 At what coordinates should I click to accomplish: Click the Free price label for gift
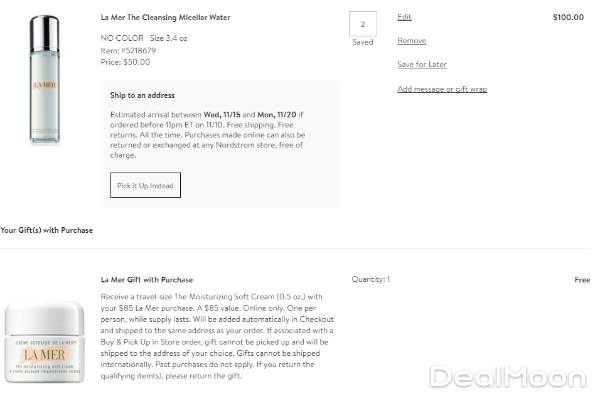(582, 280)
